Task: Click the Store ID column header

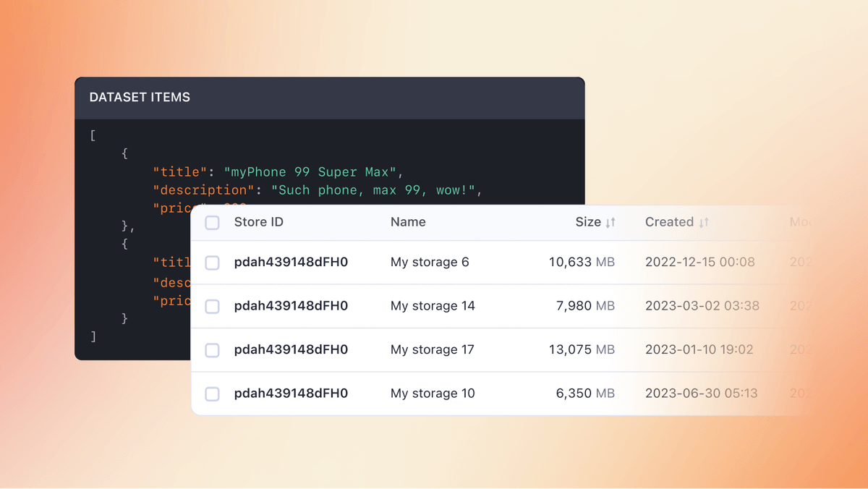Action: coord(258,222)
